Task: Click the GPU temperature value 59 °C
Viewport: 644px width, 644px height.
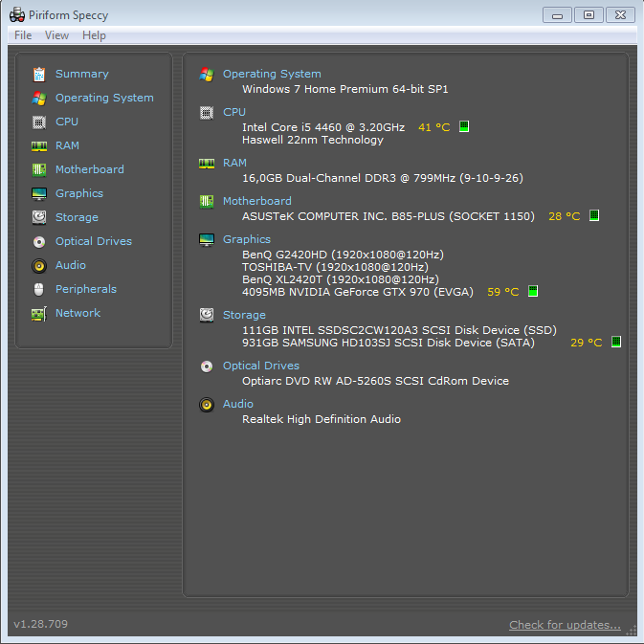Action: [503, 292]
